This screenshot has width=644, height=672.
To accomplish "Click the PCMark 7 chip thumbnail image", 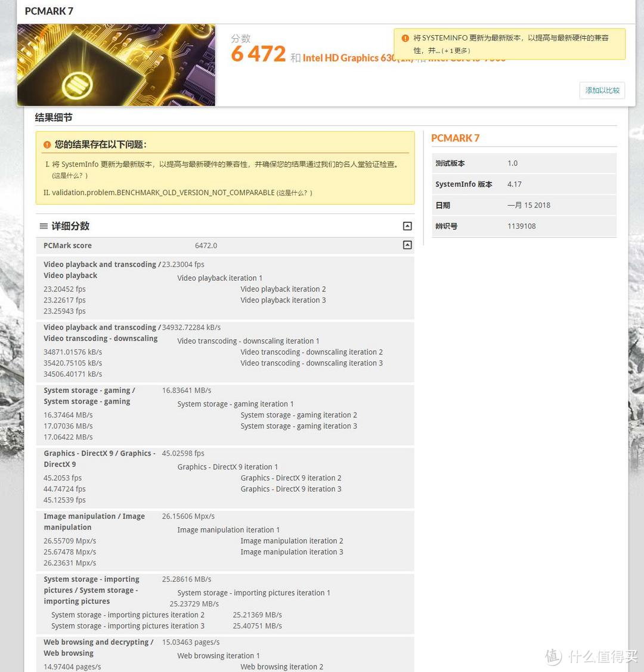I will tap(116, 65).
